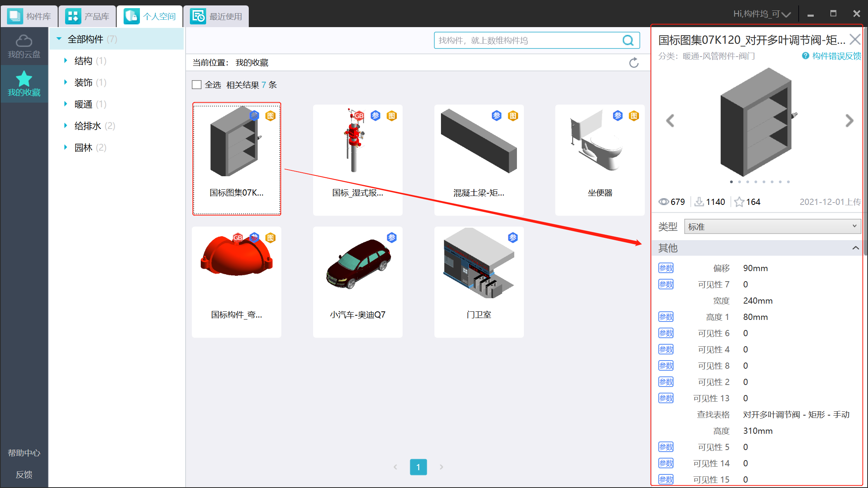Click 图 badge on 国标_湿式报 card

pos(392,115)
